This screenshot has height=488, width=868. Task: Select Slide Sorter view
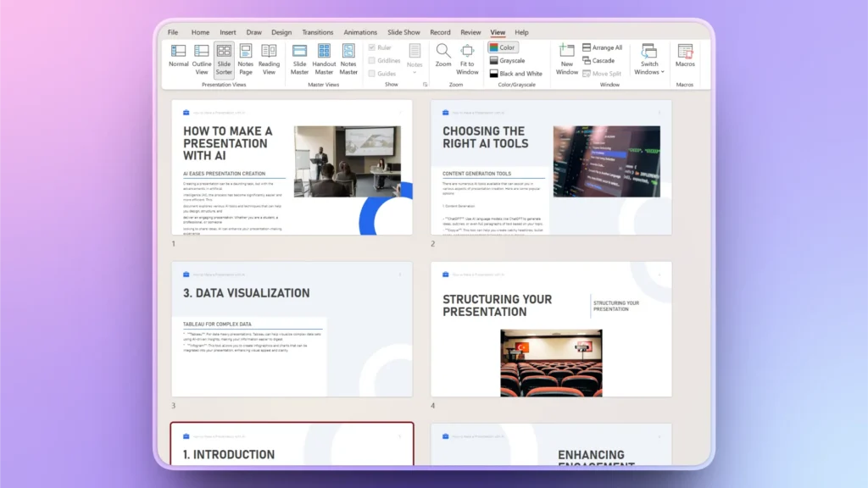click(224, 60)
